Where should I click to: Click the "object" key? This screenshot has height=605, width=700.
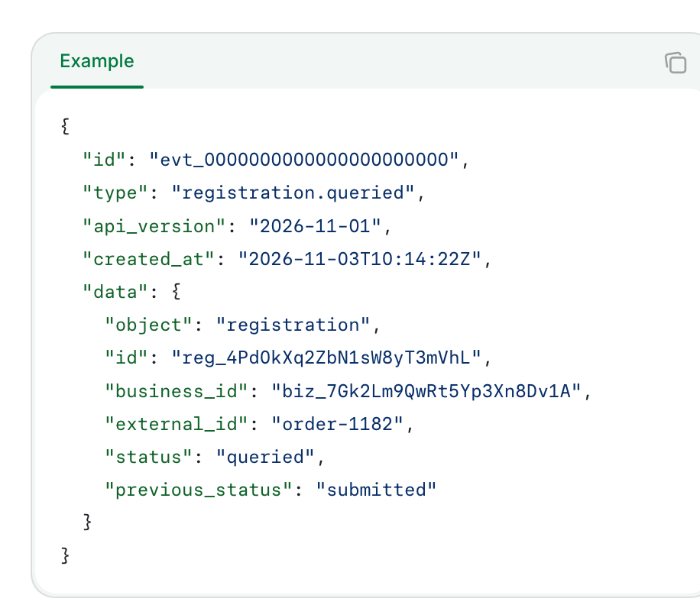[x=149, y=325]
